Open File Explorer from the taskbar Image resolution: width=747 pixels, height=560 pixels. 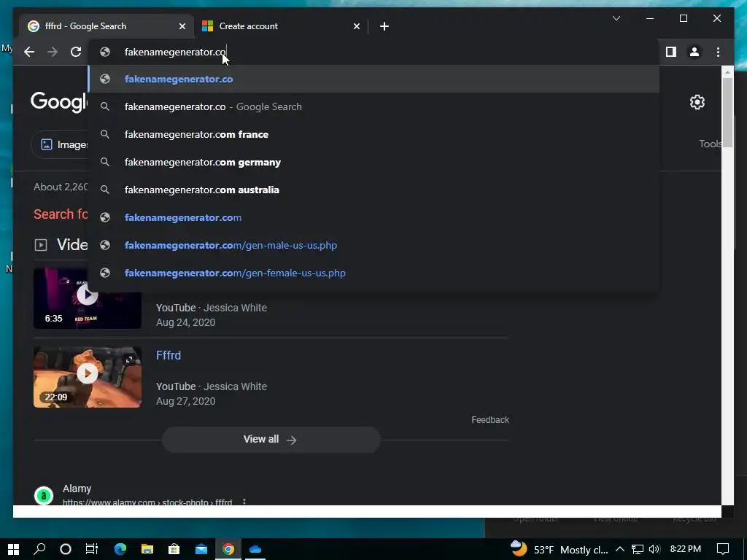[x=147, y=549]
